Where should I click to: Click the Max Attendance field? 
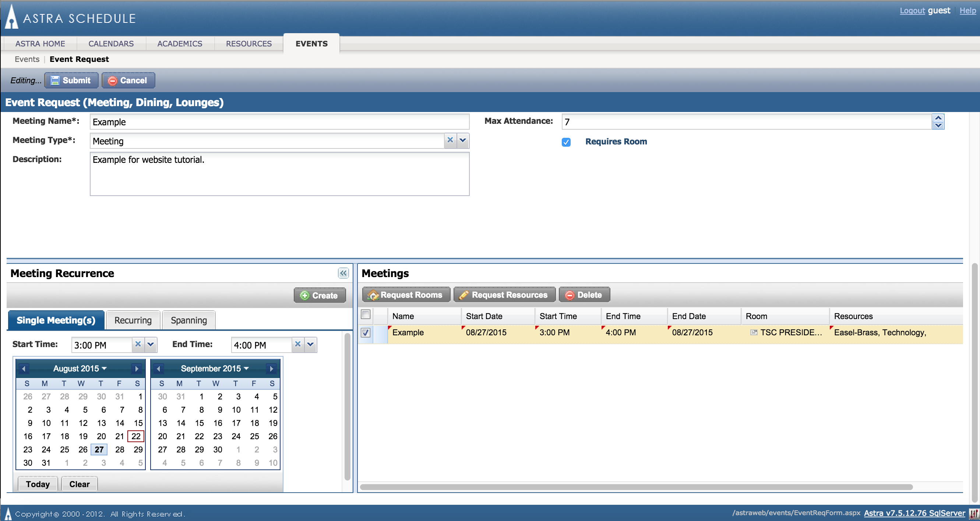747,122
